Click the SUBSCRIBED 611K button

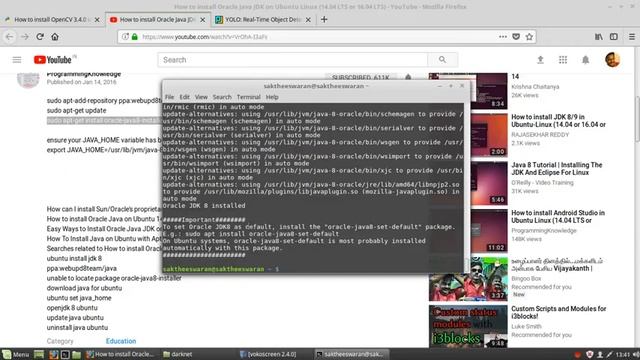(x=361, y=77)
